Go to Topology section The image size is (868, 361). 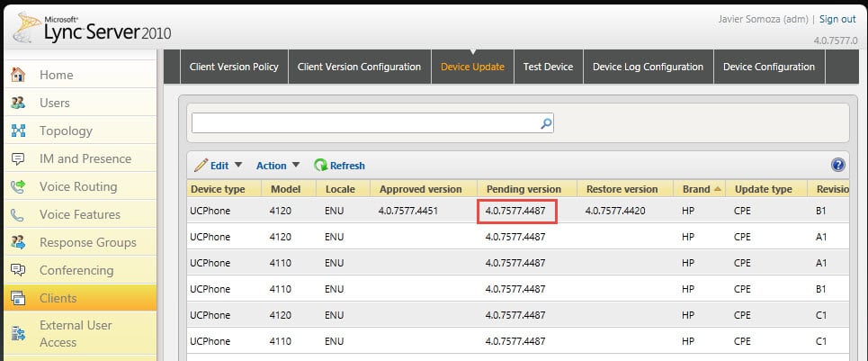80,131
